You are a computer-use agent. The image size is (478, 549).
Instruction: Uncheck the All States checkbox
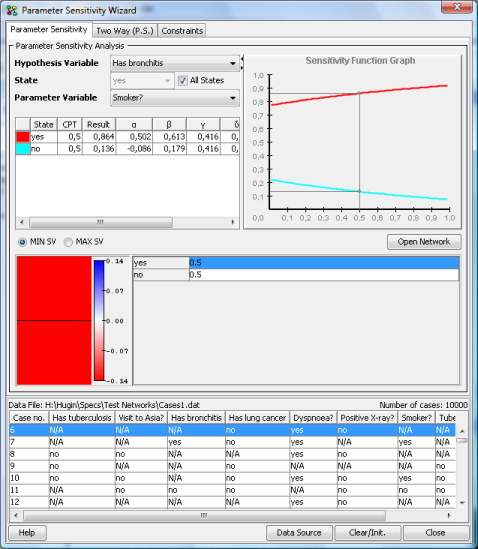[x=182, y=81]
